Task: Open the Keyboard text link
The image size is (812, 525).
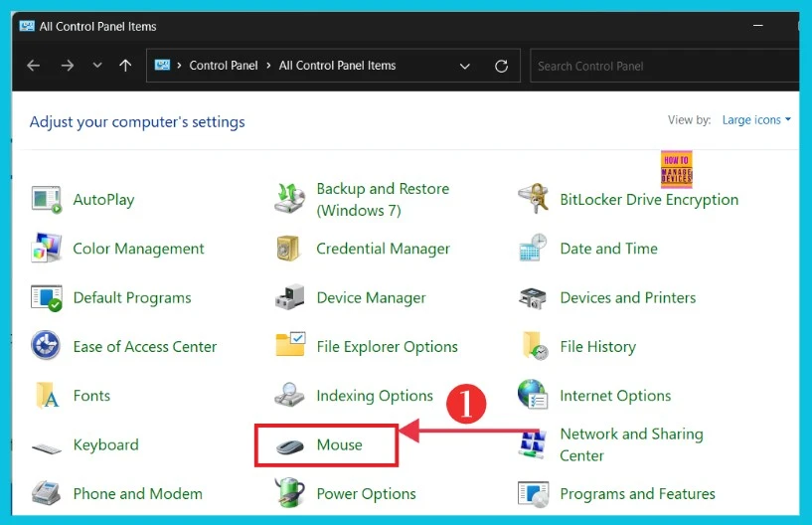Action: tap(105, 444)
